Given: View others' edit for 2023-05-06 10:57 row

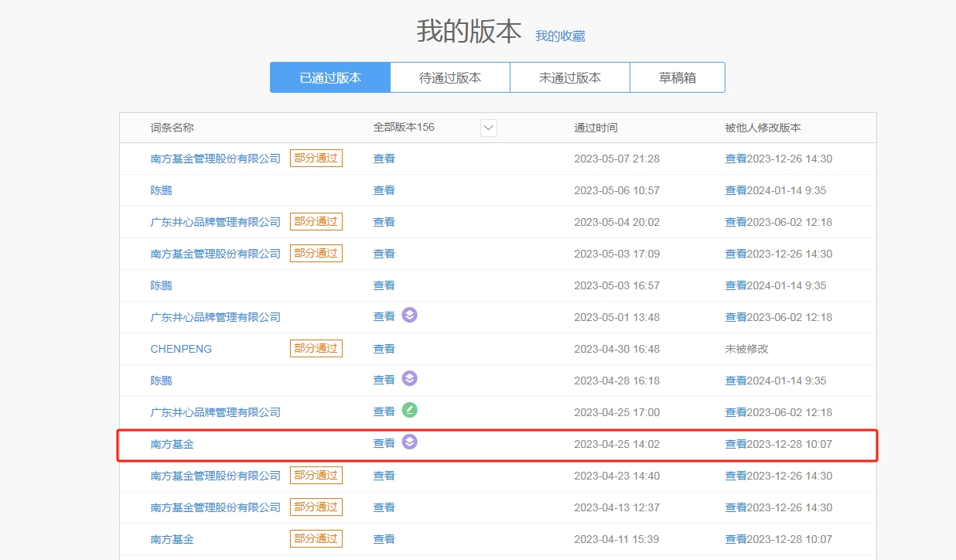Looking at the screenshot, I should coord(736,190).
